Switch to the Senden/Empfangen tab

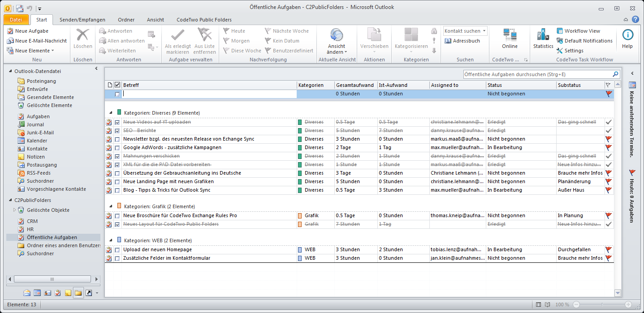(82, 20)
